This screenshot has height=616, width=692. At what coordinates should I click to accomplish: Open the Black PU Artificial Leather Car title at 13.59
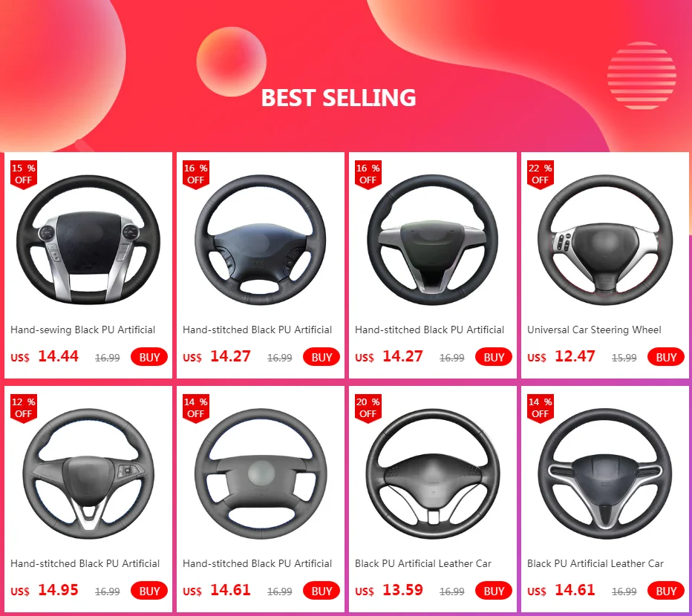422,564
